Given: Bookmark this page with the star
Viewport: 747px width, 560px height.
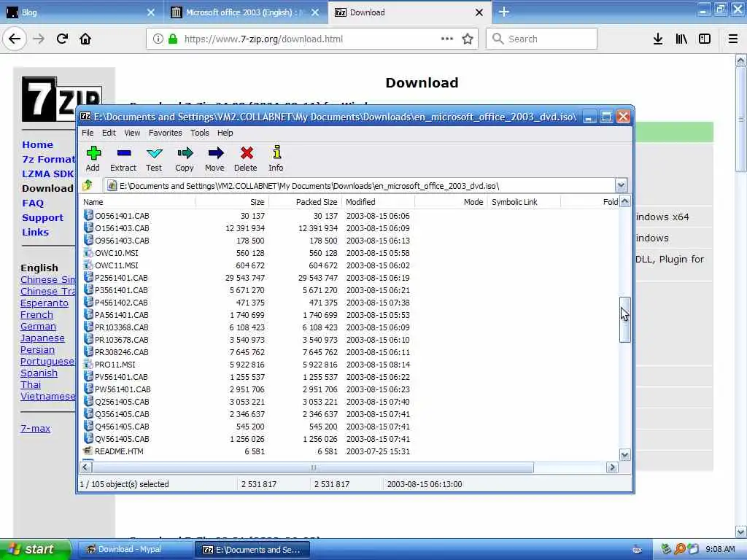Looking at the screenshot, I should (x=468, y=39).
